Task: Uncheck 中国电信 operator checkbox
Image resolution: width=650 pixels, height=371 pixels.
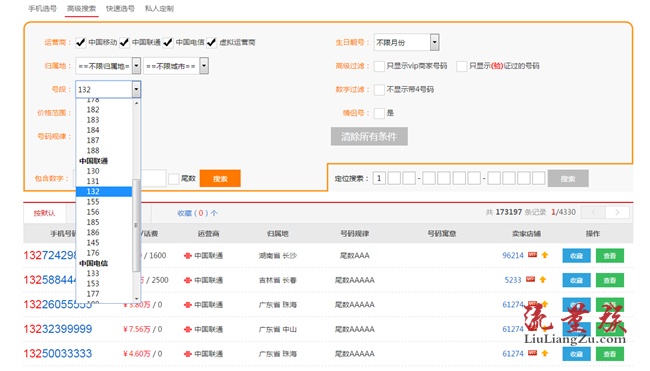Action: (x=167, y=42)
